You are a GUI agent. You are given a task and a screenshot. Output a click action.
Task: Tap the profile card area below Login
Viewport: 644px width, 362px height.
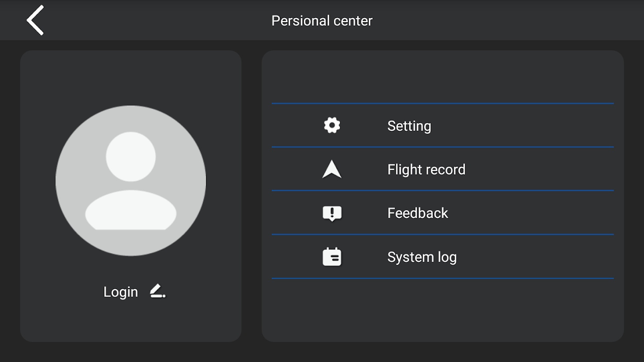click(x=131, y=322)
